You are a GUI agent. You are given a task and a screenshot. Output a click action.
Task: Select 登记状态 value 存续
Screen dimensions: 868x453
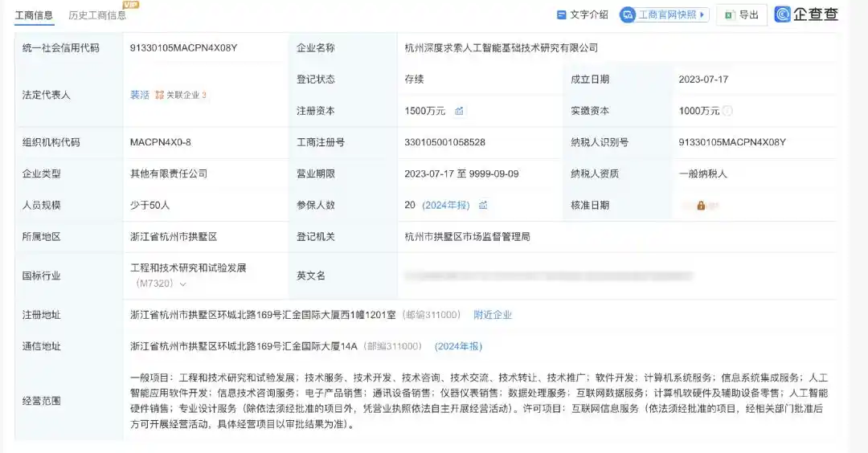[414, 80]
